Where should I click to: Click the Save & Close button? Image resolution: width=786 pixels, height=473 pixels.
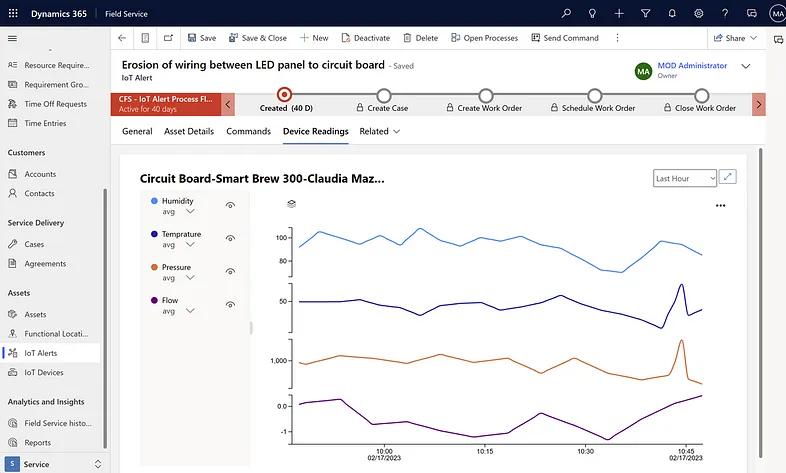(257, 38)
